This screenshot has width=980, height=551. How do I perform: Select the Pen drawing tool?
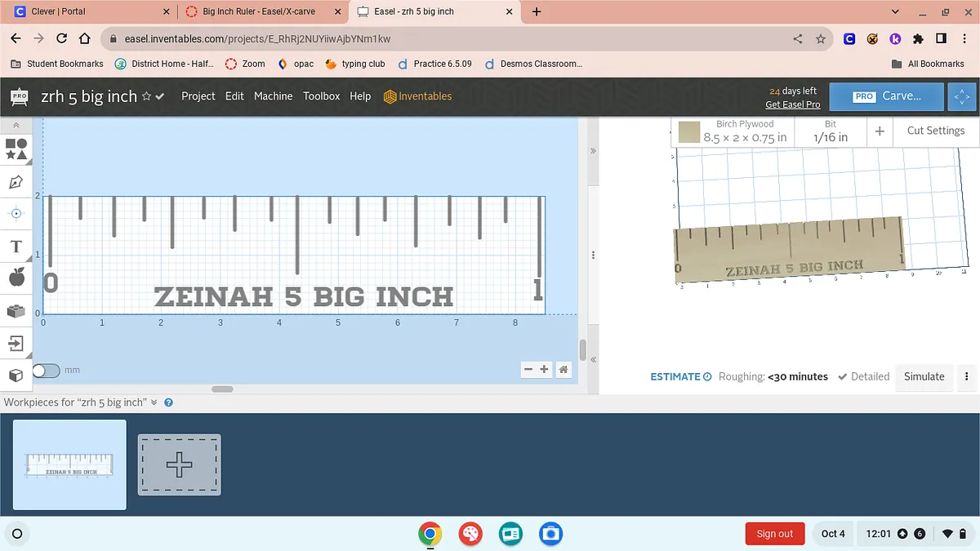click(x=16, y=182)
